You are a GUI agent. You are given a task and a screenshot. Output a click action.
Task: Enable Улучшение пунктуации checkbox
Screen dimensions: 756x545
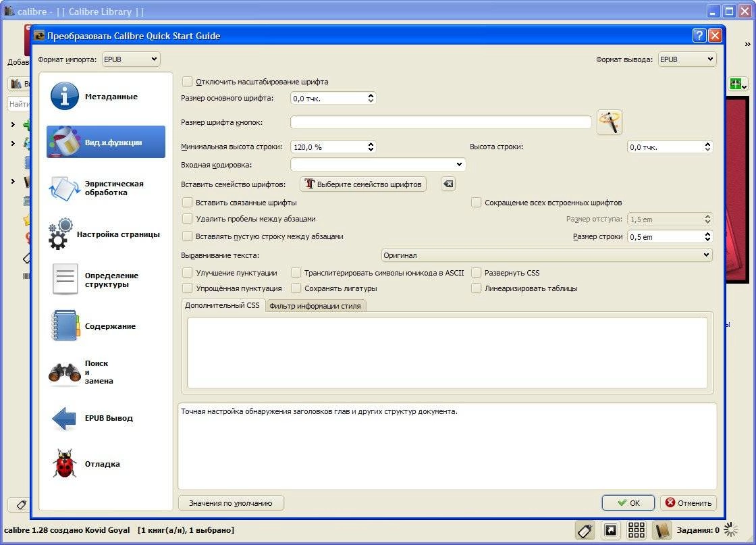(187, 273)
